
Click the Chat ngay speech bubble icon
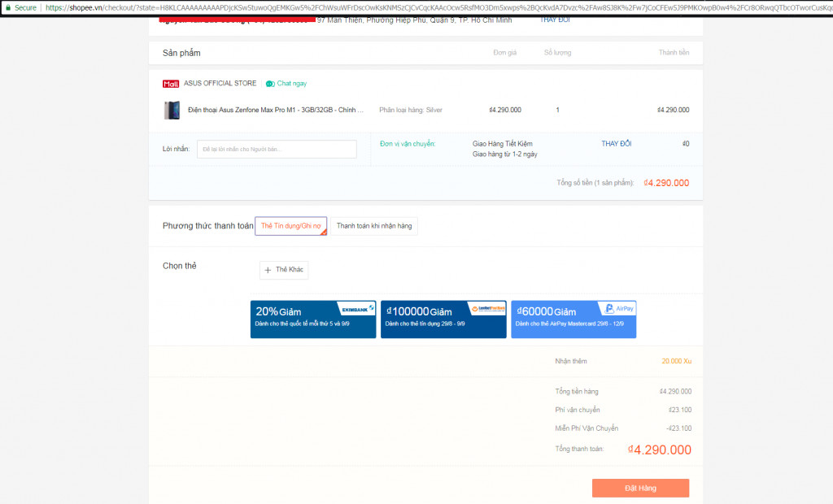[269, 83]
